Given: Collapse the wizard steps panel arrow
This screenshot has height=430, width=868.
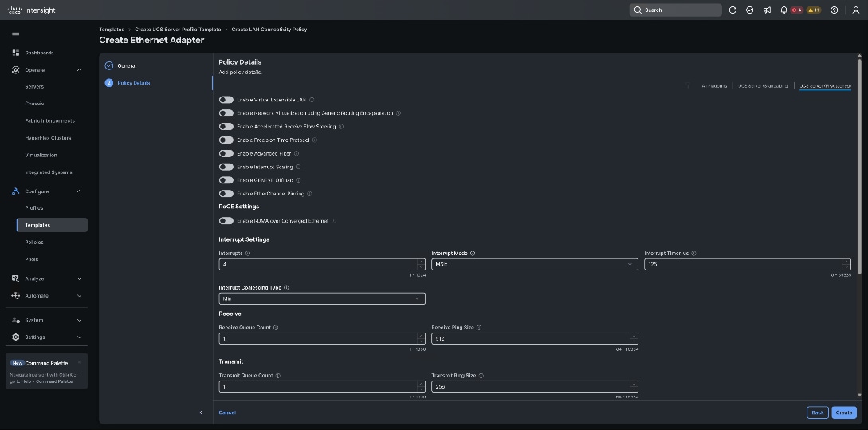Looking at the screenshot, I should point(201,412).
